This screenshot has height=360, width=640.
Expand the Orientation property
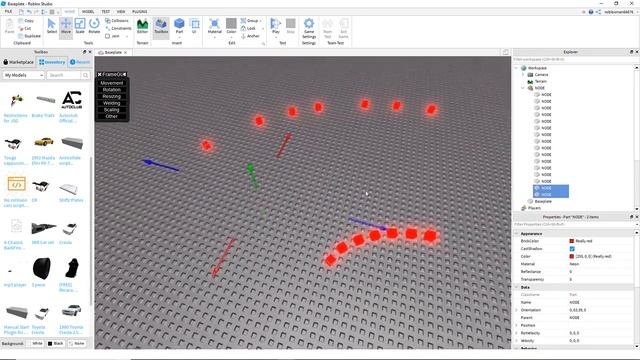[516, 310]
